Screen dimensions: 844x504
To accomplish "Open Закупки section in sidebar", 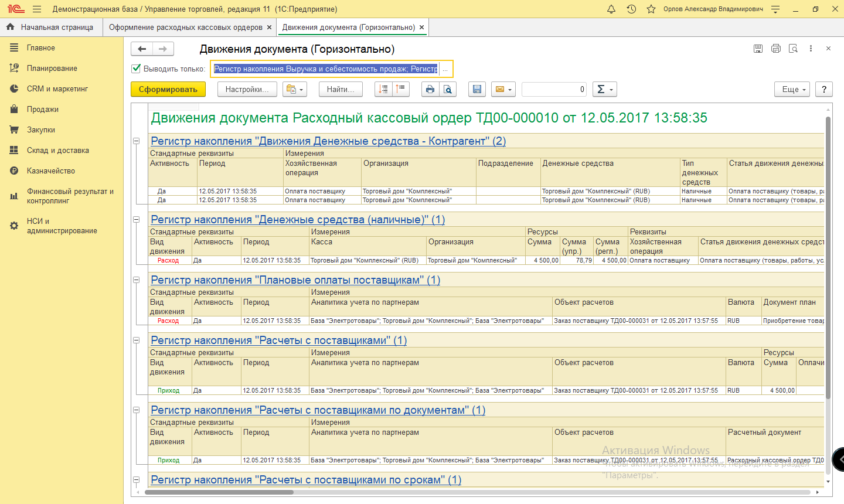I will coord(41,130).
